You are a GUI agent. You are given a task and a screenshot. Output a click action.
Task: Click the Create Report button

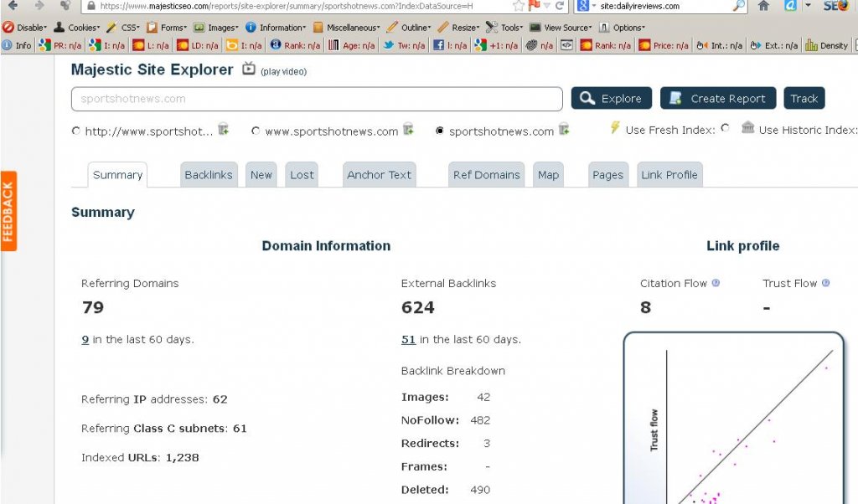tap(718, 99)
